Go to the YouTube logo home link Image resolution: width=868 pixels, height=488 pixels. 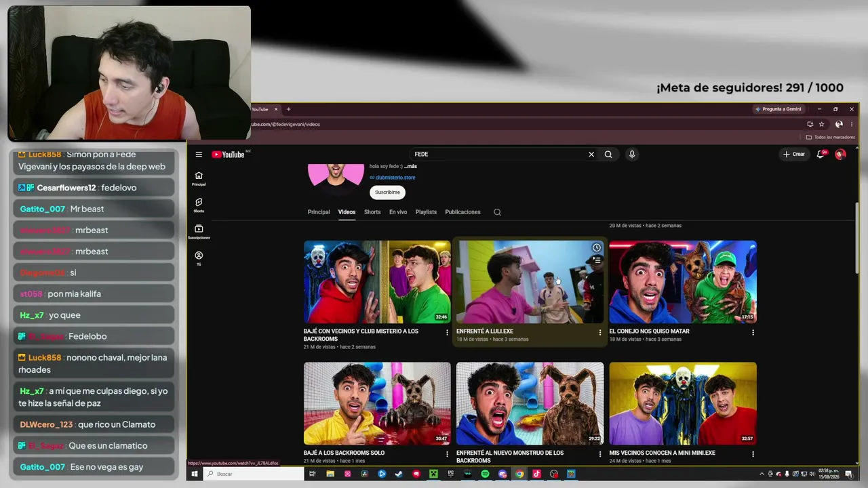click(228, 155)
